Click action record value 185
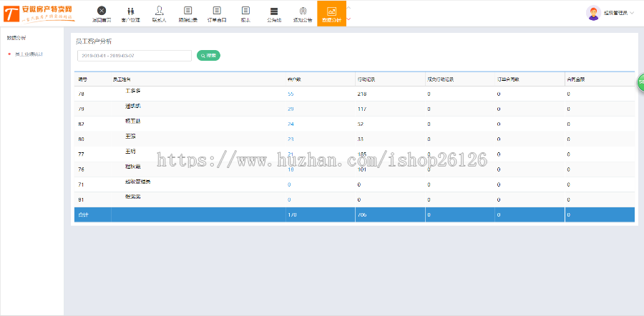The width and height of the screenshot is (644, 316). [x=362, y=154]
